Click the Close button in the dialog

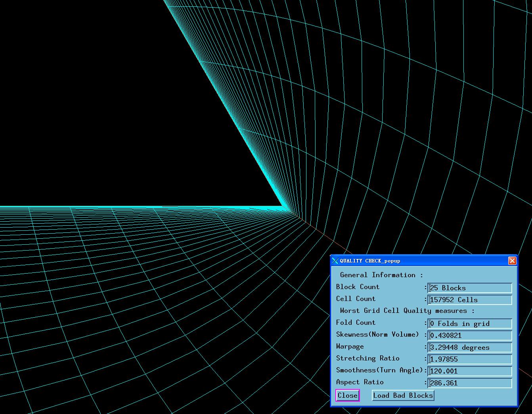coord(347,395)
